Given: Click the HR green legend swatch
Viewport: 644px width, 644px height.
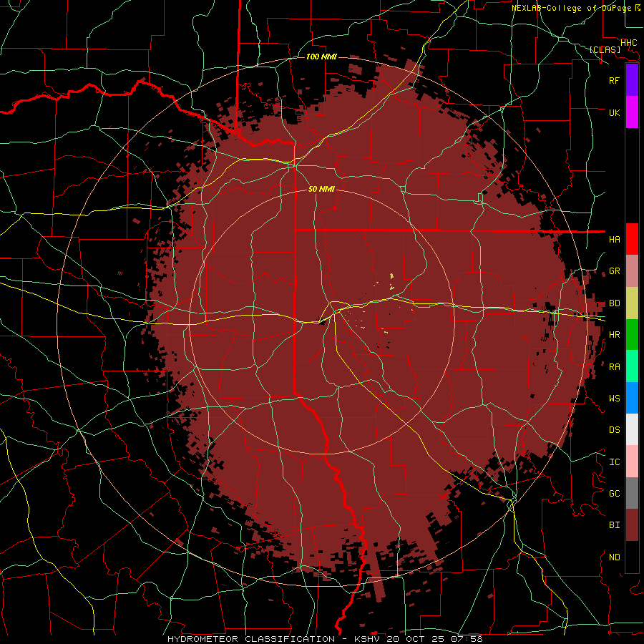Looking at the screenshot, I should point(632,335).
